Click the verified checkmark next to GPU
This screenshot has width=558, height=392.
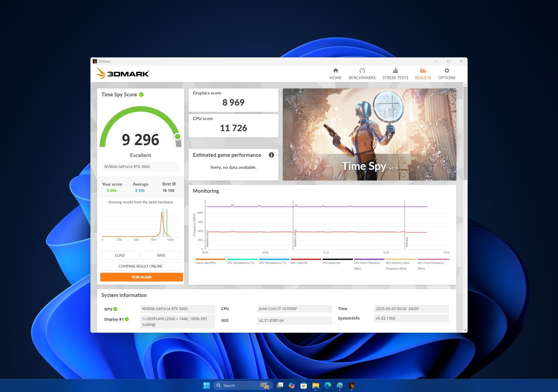(115, 309)
